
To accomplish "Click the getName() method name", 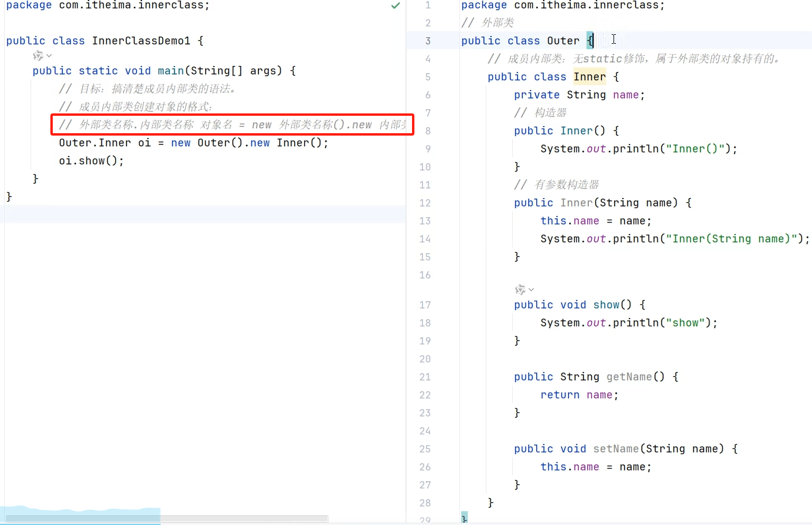I will (x=629, y=377).
